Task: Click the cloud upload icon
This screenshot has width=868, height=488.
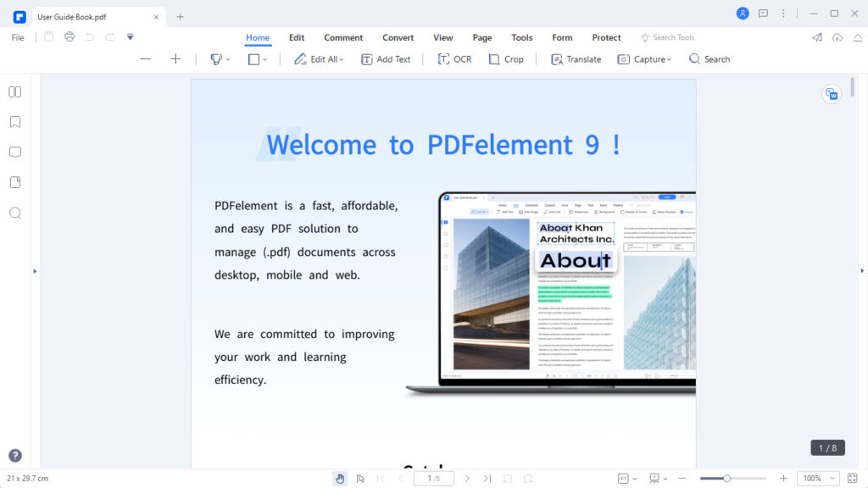Action: coord(837,37)
